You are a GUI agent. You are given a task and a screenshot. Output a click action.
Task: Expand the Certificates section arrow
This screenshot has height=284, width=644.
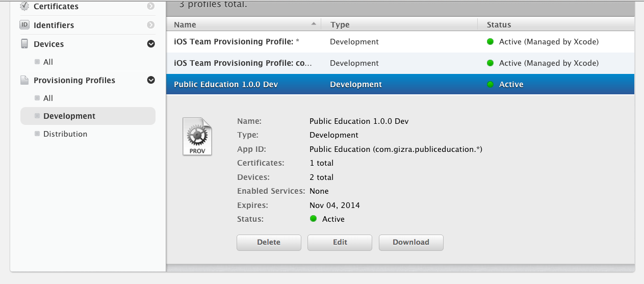(150, 6)
